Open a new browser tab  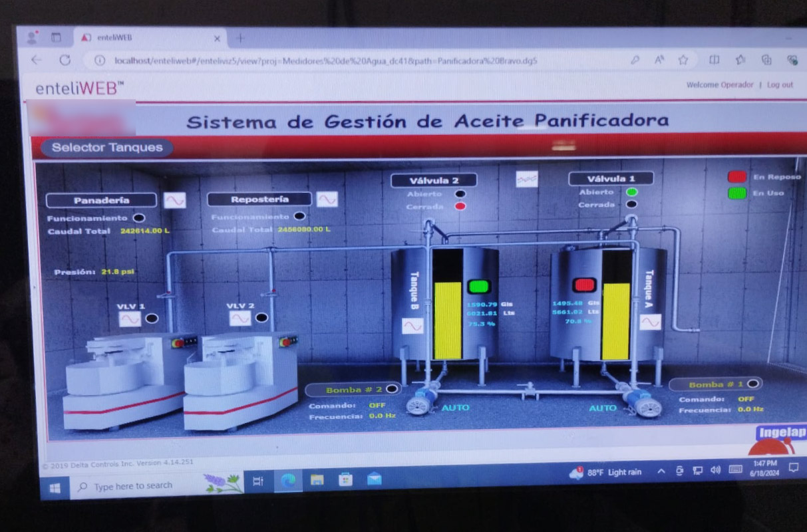[x=241, y=38]
